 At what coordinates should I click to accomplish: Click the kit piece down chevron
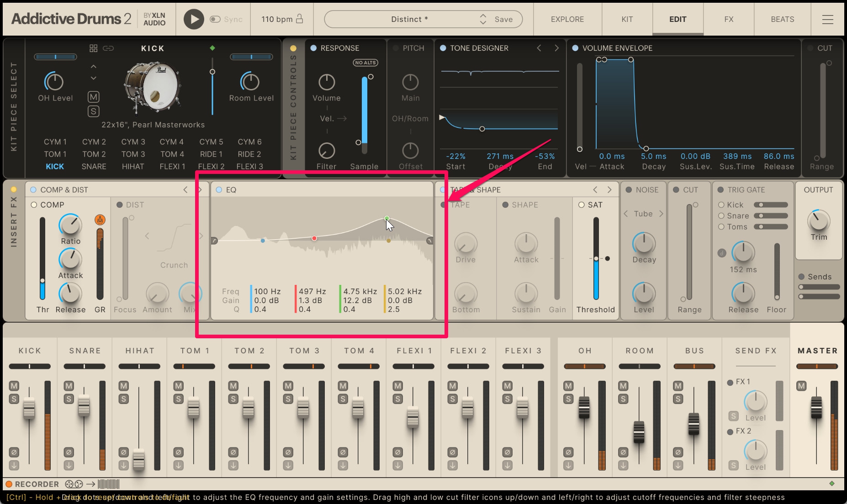point(93,79)
